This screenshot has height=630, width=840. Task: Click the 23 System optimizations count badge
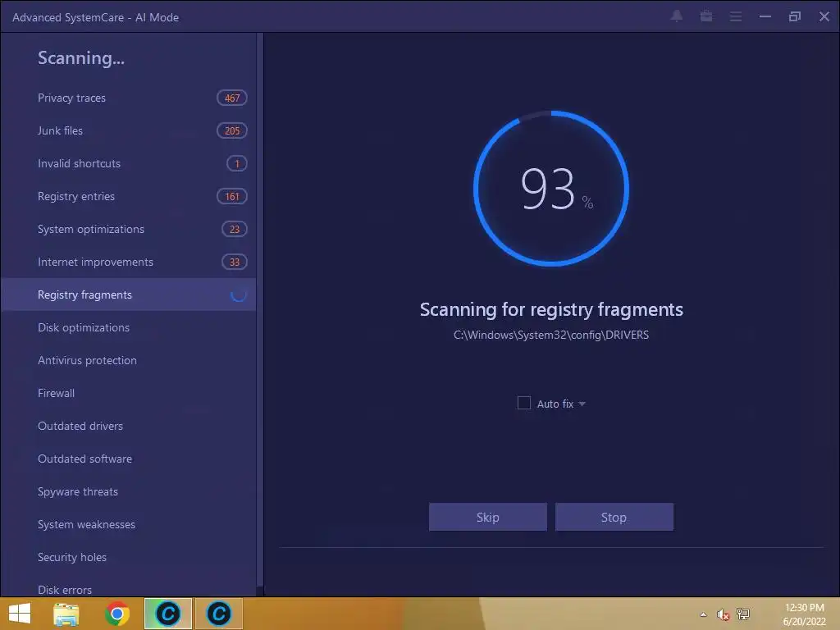pyautogui.click(x=235, y=229)
